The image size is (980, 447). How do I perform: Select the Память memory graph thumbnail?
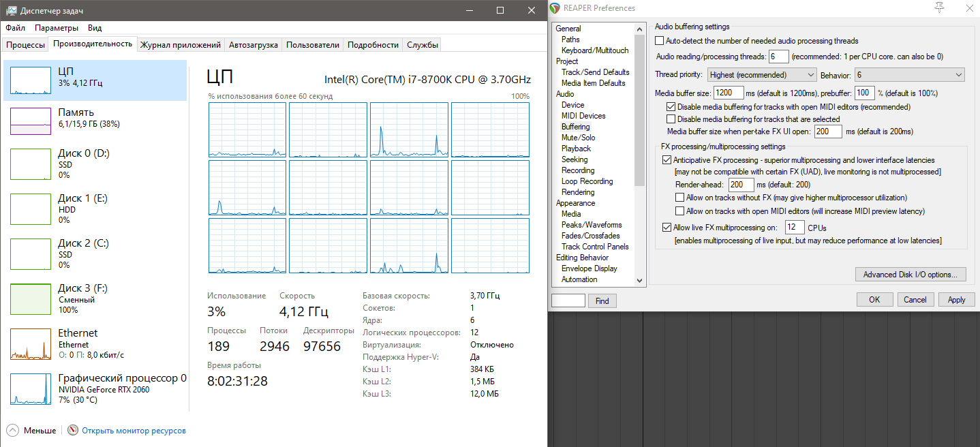pyautogui.click(x=31, y=121)
